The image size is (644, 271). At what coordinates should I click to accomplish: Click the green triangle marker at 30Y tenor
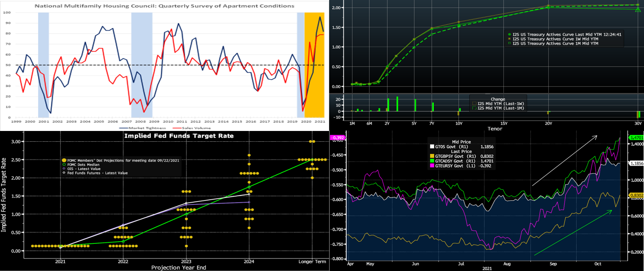[x=638, y=9]
